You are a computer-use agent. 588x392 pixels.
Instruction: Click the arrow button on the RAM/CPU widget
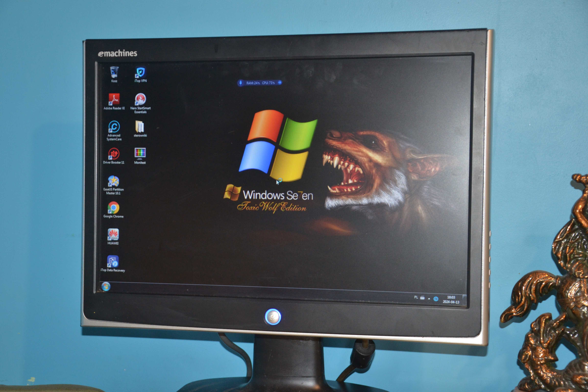(279, 83)
